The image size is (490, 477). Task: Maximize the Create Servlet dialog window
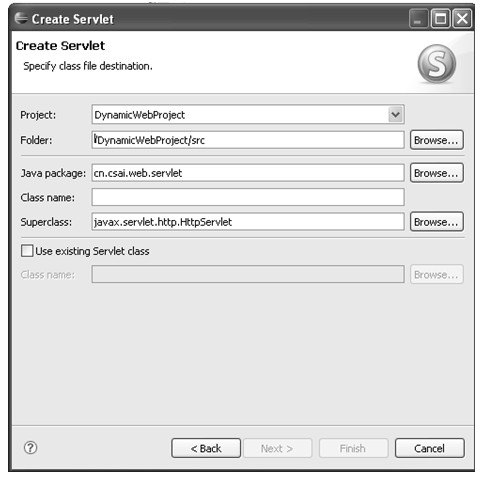click(440, 18)
